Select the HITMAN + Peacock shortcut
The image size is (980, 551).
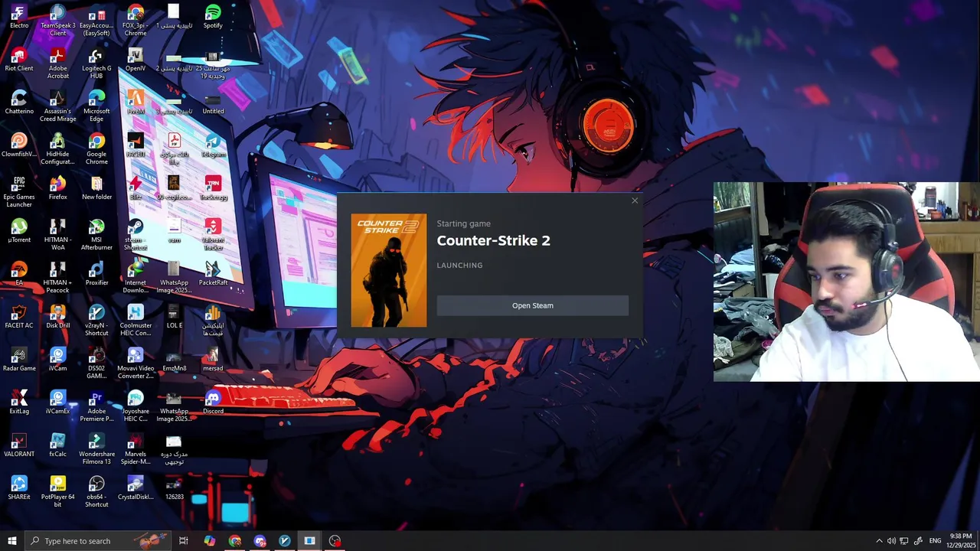point(57,278)
